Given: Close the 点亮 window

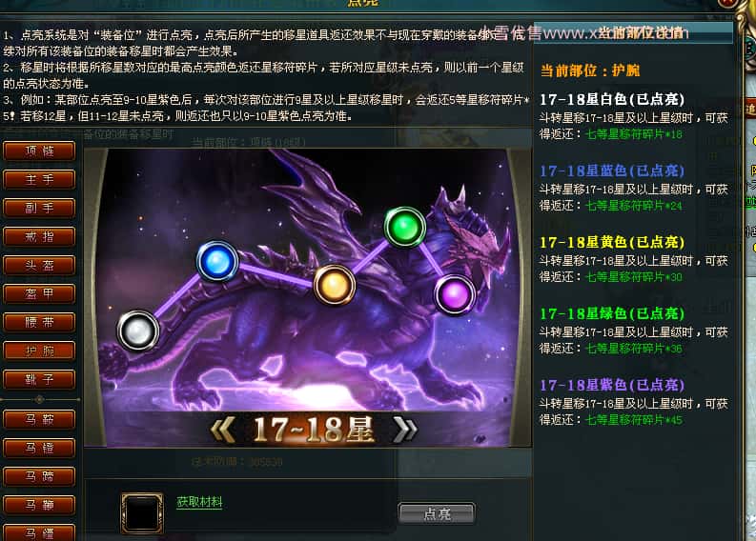Looking at the screenshot, I should (726, 3).
